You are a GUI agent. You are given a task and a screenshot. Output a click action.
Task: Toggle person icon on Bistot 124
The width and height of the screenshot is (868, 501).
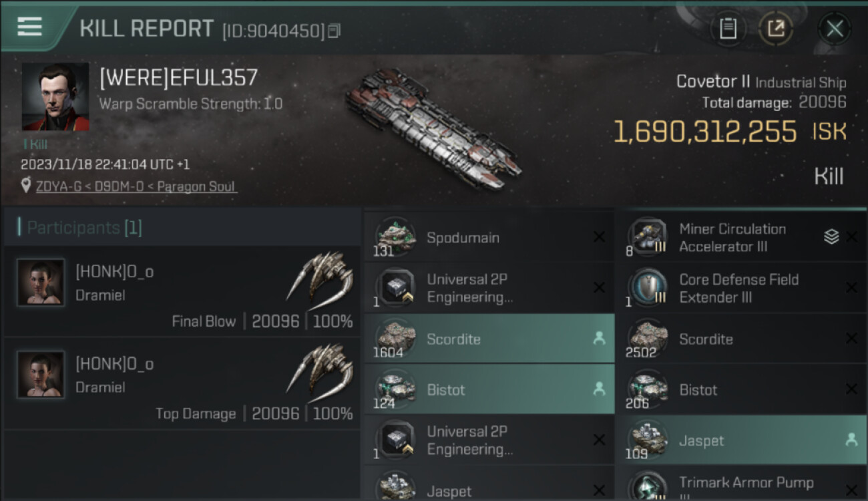point(599,389)
